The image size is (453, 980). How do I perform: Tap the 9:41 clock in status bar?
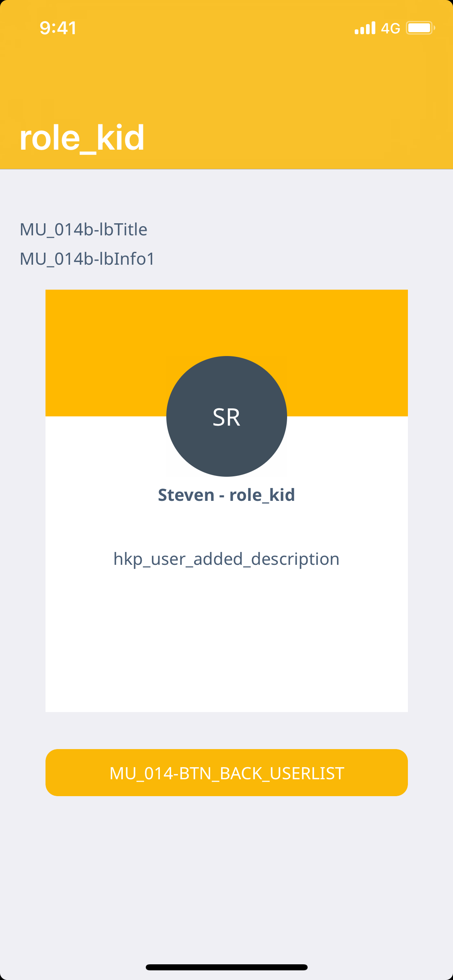pos(58,28)
